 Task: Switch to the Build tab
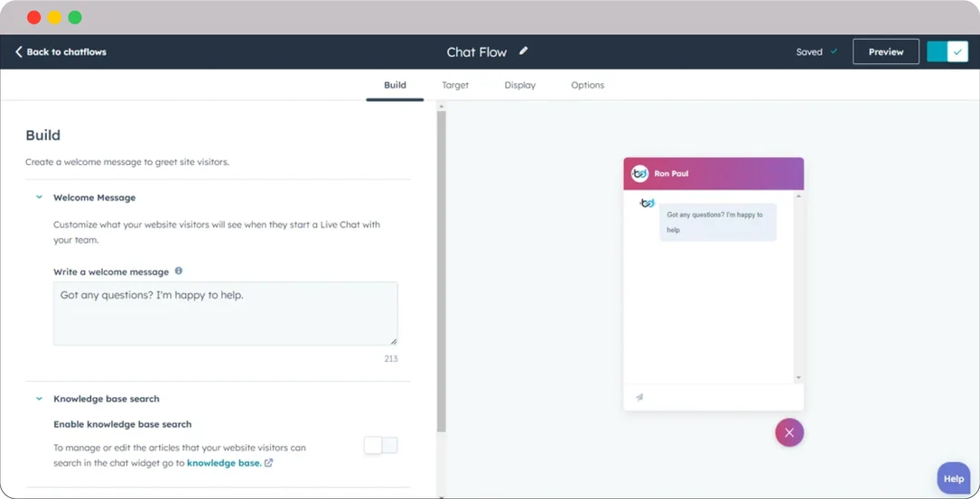pos(395,85)
